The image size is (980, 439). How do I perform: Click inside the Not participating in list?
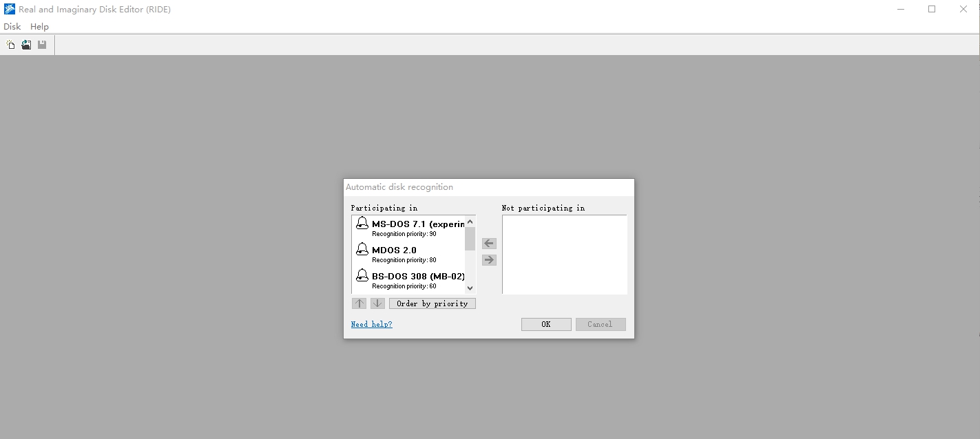[x=565, y=255]
